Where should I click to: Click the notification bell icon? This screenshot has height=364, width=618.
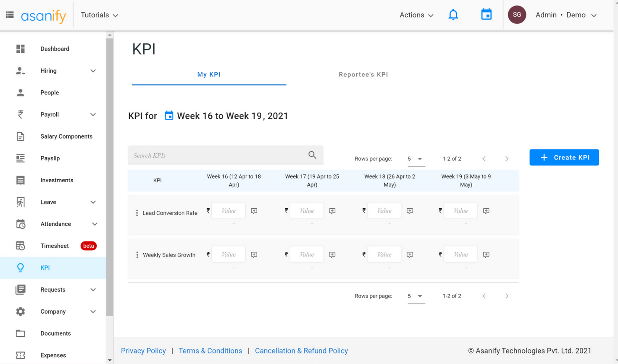click(453, 15)
